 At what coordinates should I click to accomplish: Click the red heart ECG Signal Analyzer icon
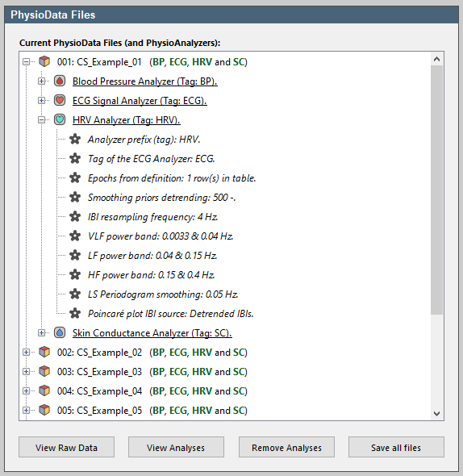(x=60, y=101)
